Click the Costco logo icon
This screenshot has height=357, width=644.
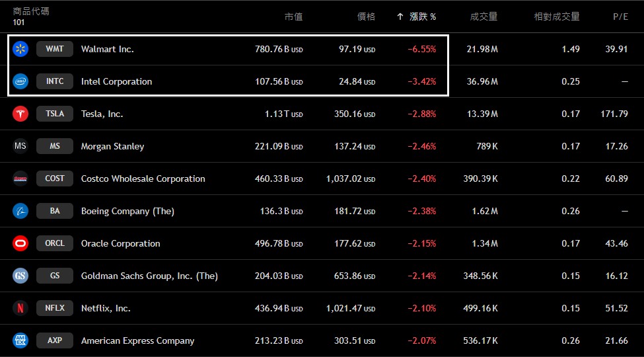[20, 178]
